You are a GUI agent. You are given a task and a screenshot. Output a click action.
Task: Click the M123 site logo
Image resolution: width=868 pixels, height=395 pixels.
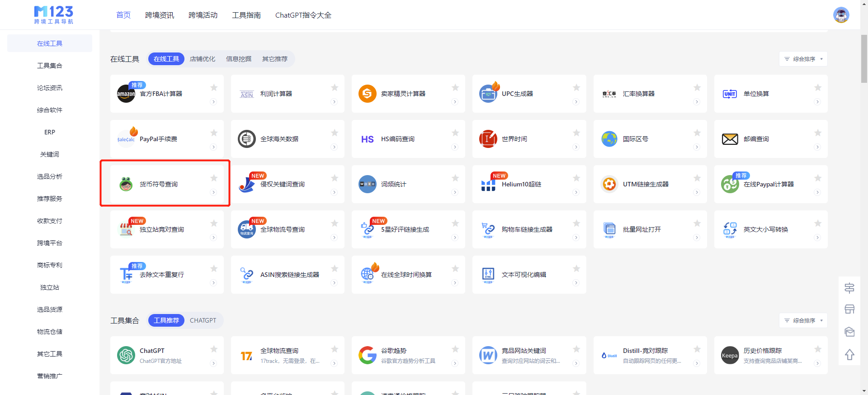(x=53, y=15)
